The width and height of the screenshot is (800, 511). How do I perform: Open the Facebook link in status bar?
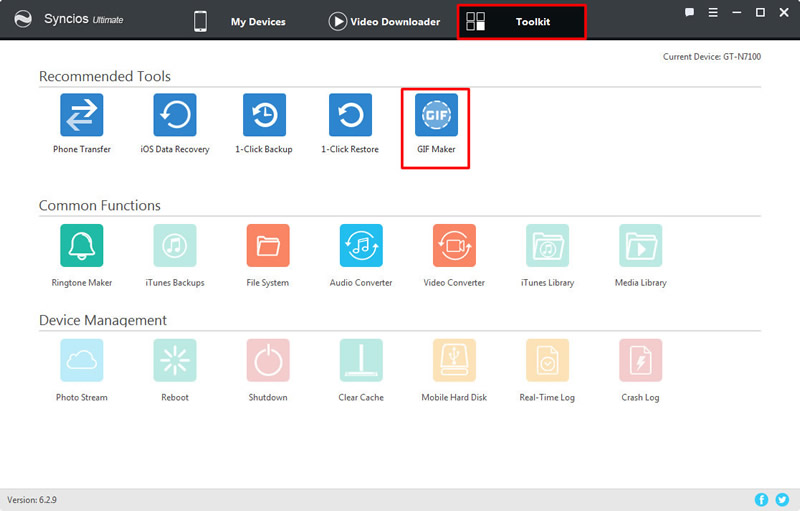(761, 500)
